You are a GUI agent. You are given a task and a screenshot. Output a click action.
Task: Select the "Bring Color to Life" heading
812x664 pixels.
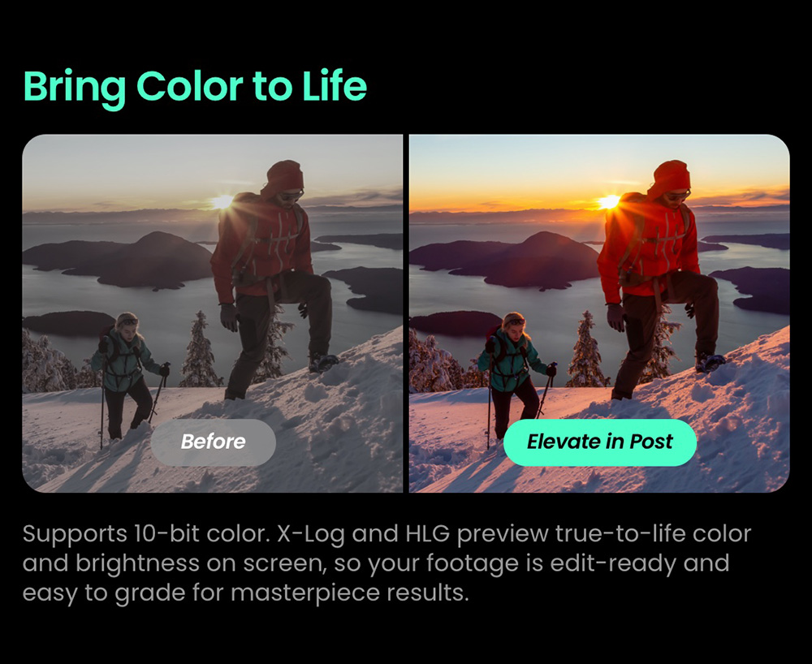tap(195, 88)
